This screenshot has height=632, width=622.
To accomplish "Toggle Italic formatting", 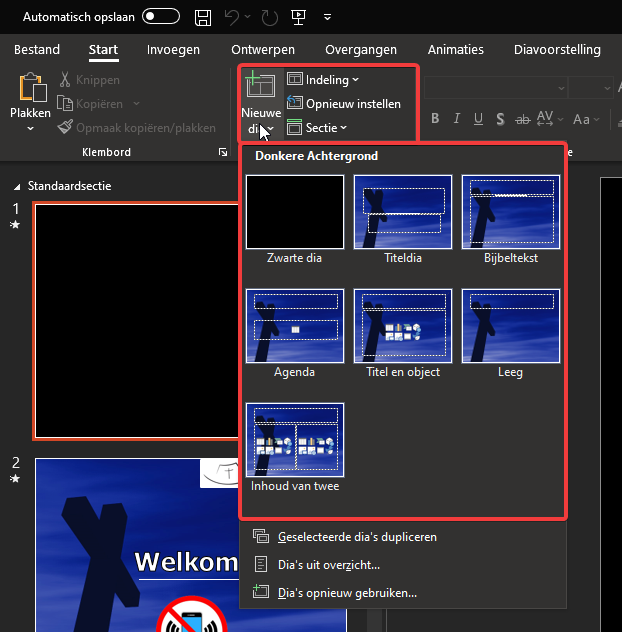I will [456, 118].
